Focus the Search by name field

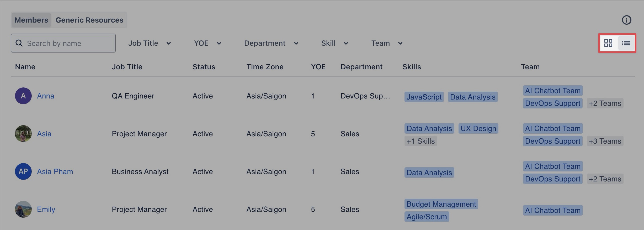click(68, 43)
